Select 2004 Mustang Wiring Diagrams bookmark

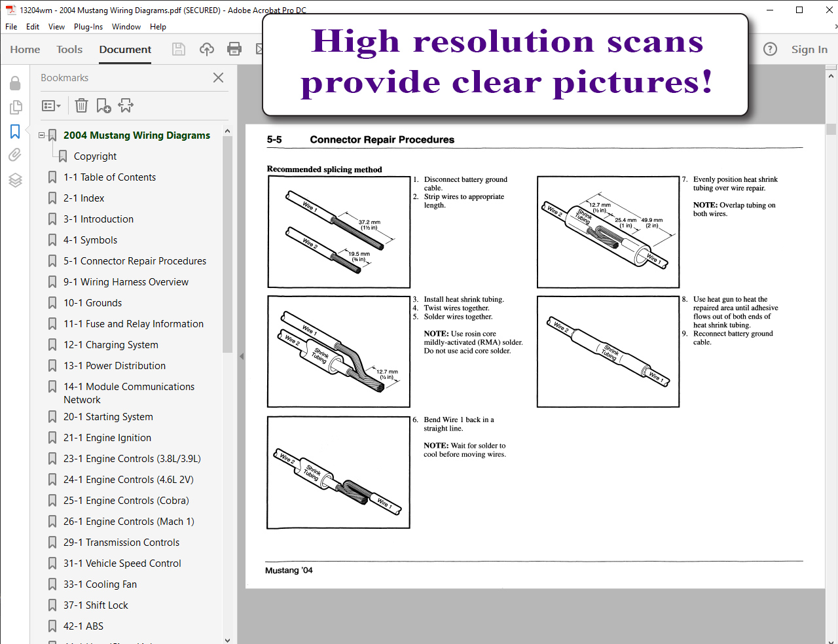(137, 135)
